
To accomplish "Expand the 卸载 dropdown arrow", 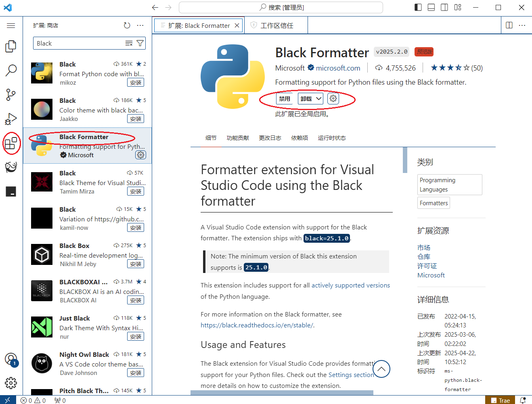I will click(x=319, y=98).
